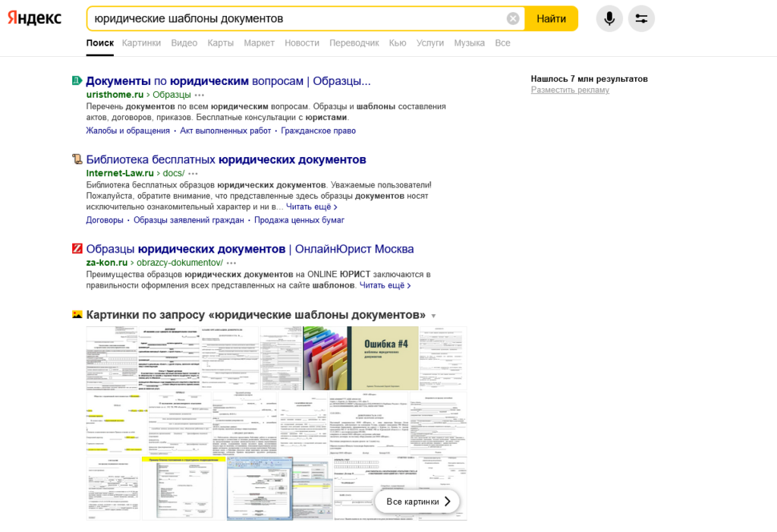Open the Маркет tab
The height and width of the screenshot is (532, 777).
point(260,43)
